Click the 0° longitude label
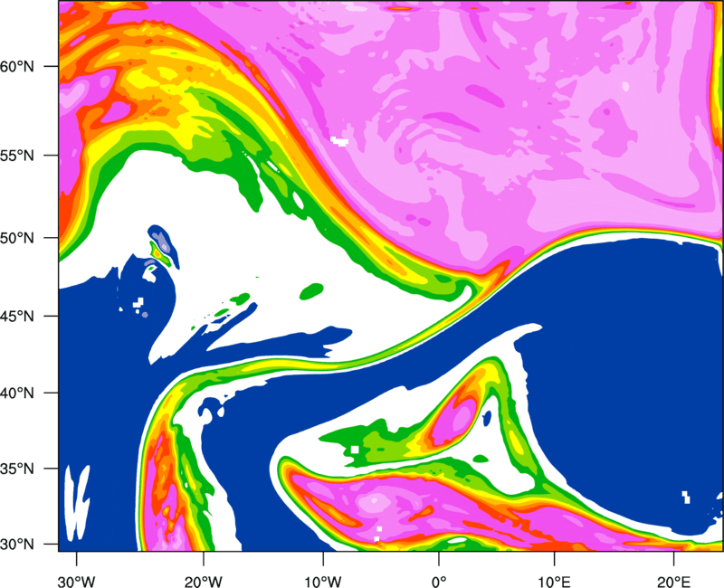This screenshot has height=588, width=724. [439, 581]
